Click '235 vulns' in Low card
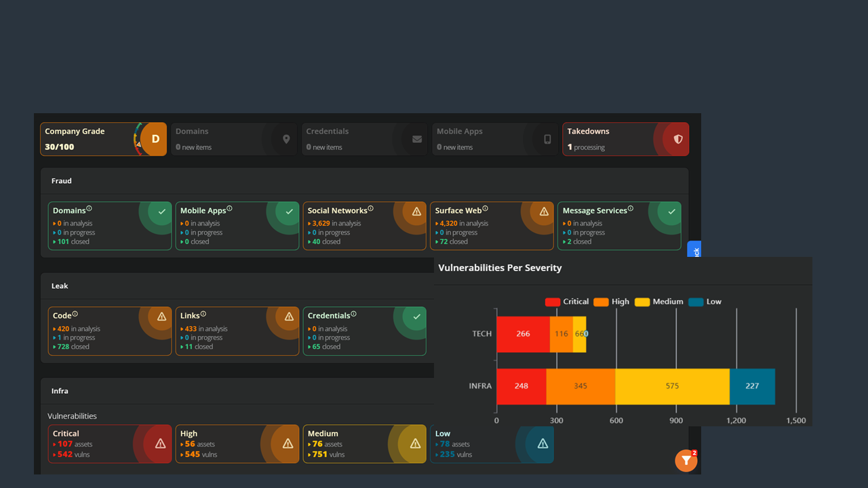 (x=455, y=454)
